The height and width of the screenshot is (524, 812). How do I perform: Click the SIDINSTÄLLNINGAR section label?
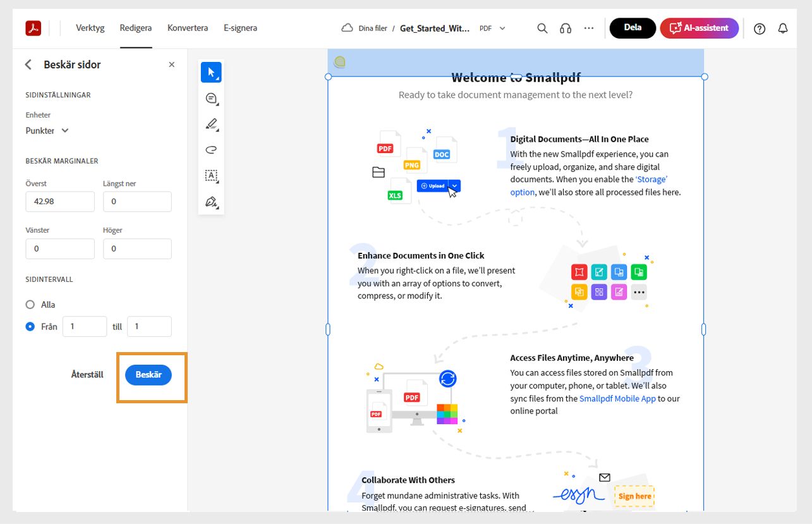coord(58,95)
